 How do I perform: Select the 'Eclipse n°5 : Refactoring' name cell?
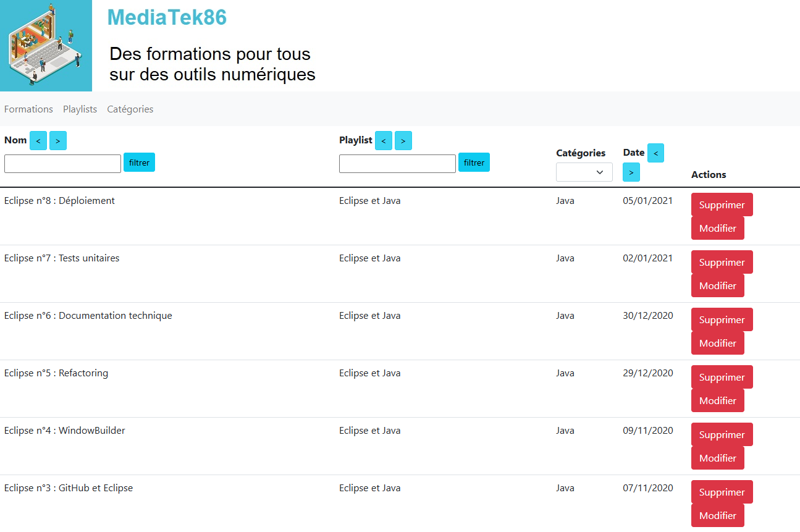coord(56,373)
